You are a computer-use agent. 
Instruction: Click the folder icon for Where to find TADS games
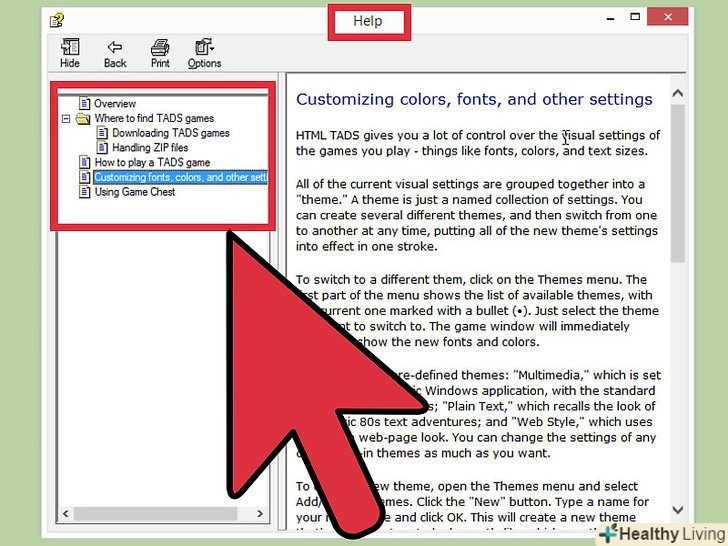click(84, 119)
